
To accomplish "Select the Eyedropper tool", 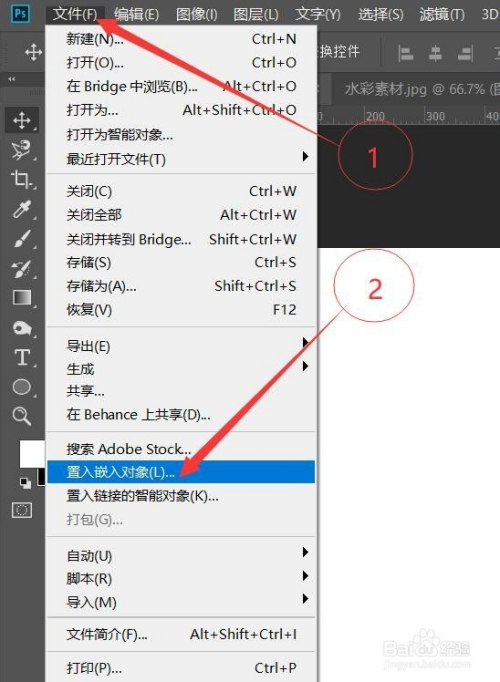I will [21, 209].
